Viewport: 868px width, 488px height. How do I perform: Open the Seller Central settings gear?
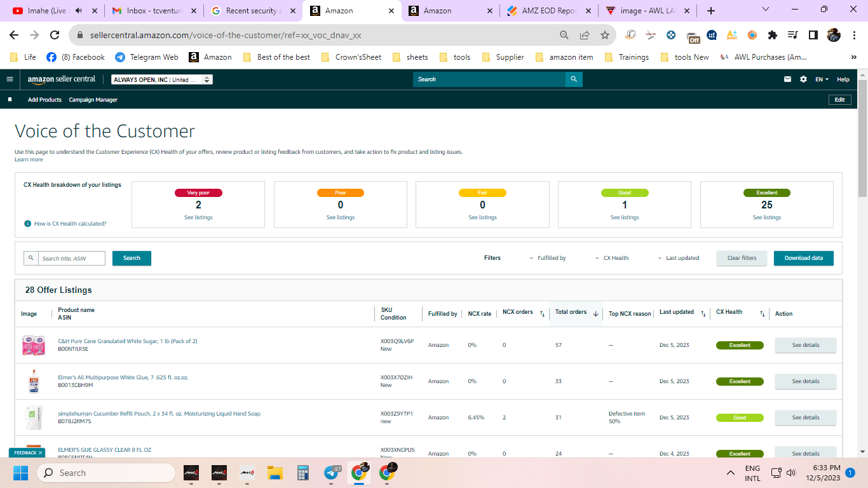[803, 79]
